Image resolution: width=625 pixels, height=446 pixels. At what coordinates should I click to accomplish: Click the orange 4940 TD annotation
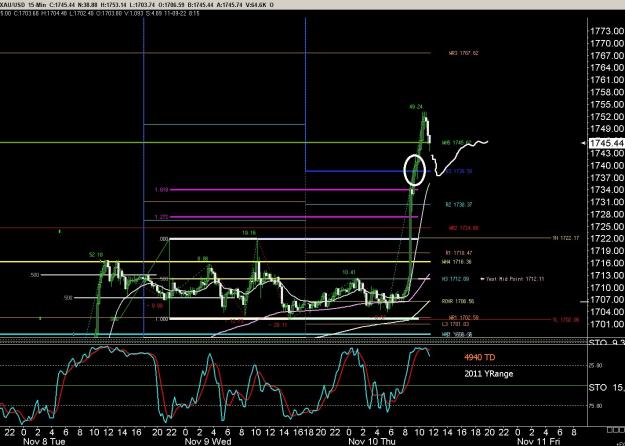coord(480,357)
